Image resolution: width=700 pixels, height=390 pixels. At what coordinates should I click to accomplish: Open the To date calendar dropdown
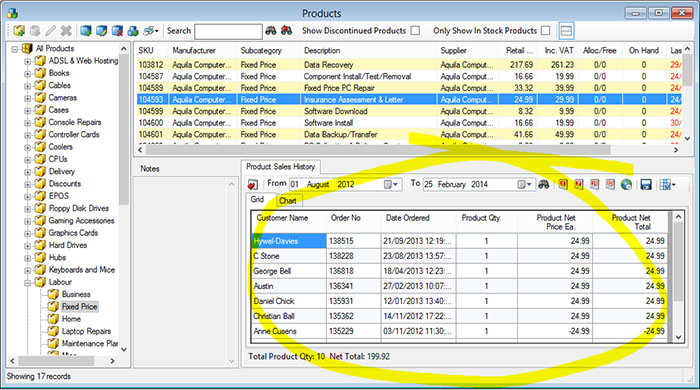(524, 184)
